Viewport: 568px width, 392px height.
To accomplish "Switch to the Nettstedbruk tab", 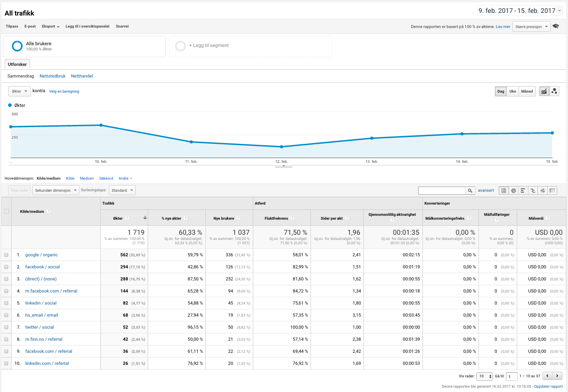I will click(x=53, y=76).
